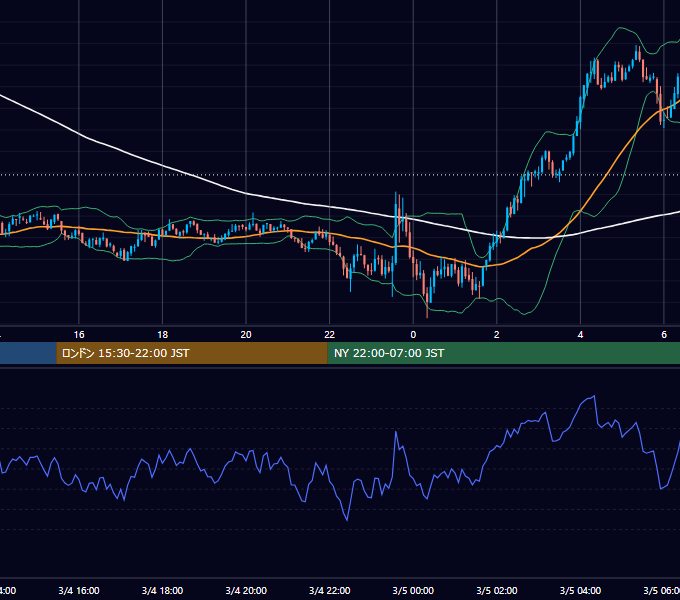Viewport: 680px width, 600px height.
Task: Click the NY 22:00-07:00 JST session band
Action: (x=503, y=353)
